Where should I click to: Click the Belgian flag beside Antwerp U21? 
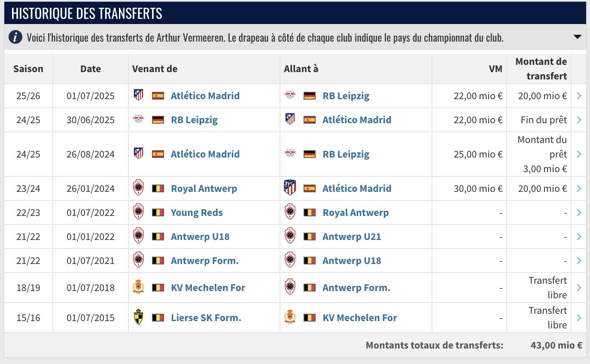coord(310,237)
